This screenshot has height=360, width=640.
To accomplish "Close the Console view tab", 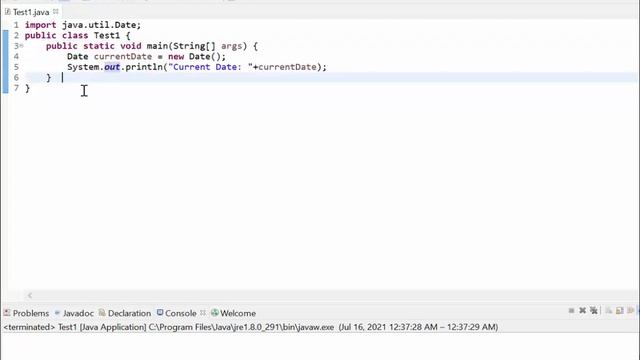I will (203, 313).
